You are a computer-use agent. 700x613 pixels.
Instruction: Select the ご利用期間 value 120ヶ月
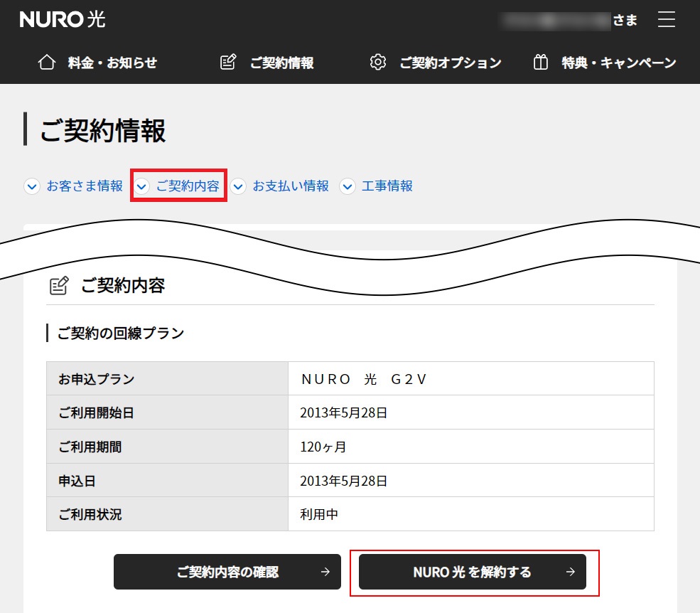point(323,447)
